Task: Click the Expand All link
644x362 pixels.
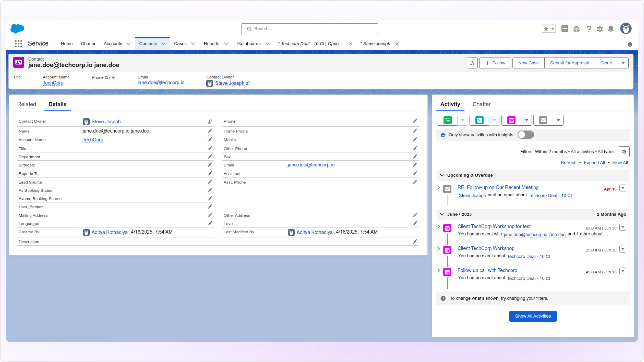Action: click(594, 163)
